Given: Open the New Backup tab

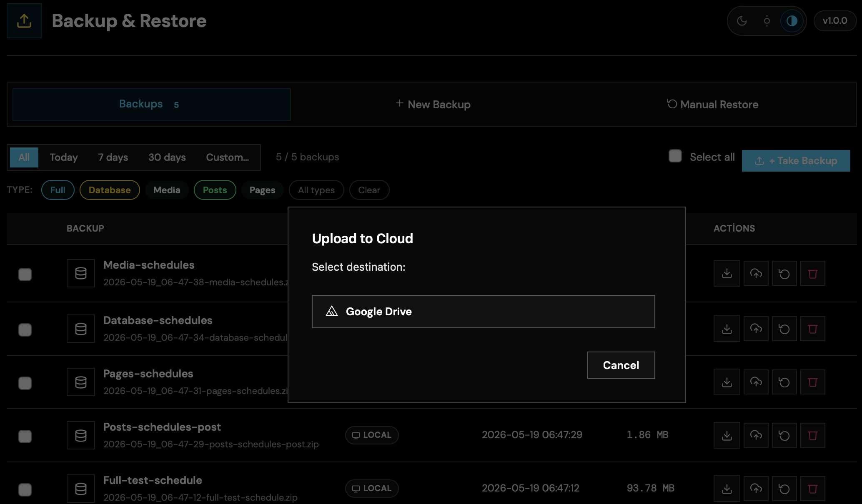Looking at the screenshot, I should coord(433,105).
